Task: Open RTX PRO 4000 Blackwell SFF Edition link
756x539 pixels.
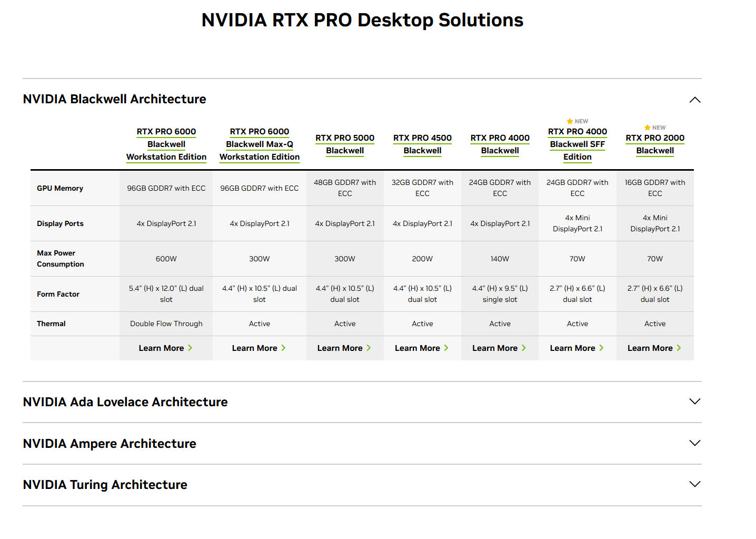Action: click(x=577, y=144)
